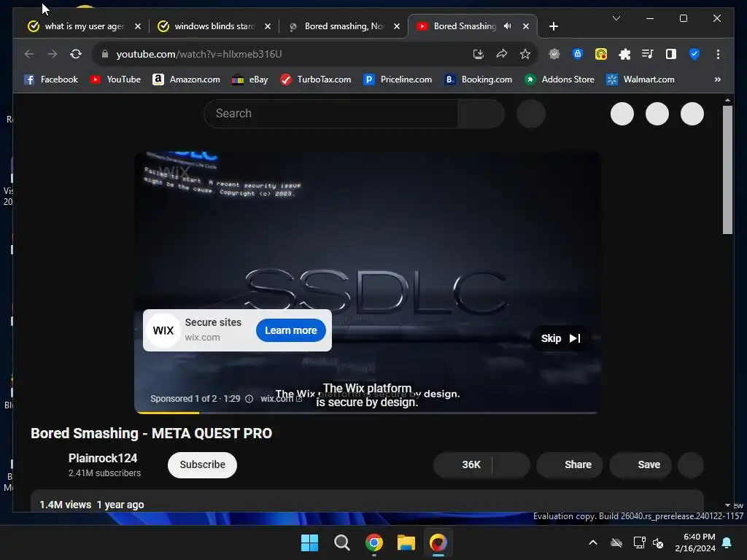Reload the YouTube page

[x=76, y=54]
